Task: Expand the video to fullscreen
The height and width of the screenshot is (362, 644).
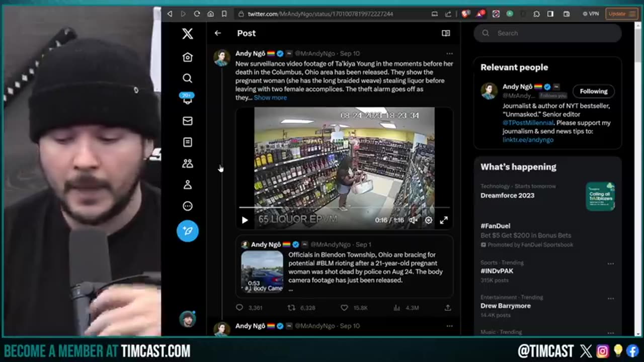Action: [x=444, y=220]
